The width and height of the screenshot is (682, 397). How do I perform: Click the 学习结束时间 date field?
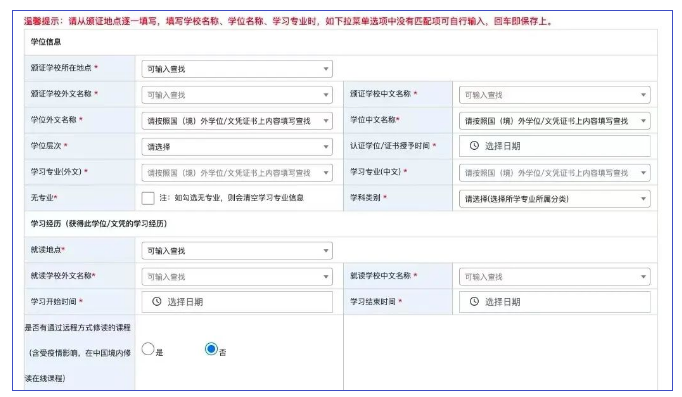tap(555, 302)
